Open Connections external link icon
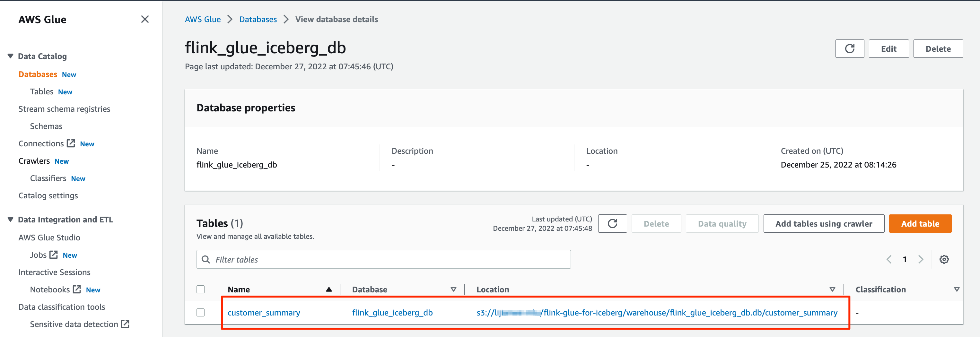Screen dimensions: 980x337 tap(71, 143)
